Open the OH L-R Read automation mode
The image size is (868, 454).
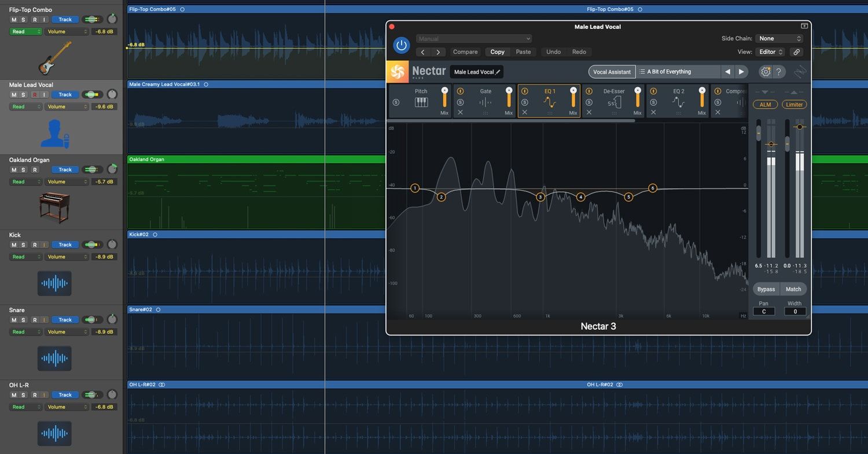pyautogui.click(x=25, y=408)
